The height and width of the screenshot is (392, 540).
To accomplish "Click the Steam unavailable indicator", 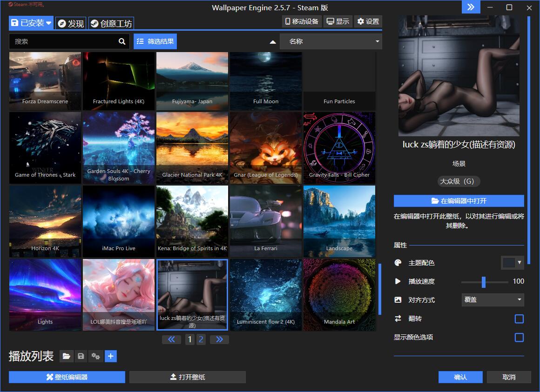I will 26,5.
